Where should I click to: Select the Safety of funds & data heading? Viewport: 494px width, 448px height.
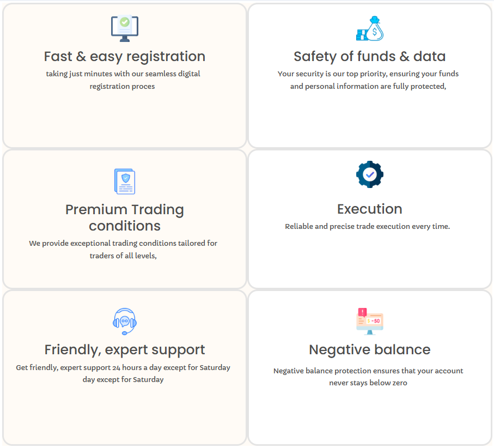coord(370,56)
